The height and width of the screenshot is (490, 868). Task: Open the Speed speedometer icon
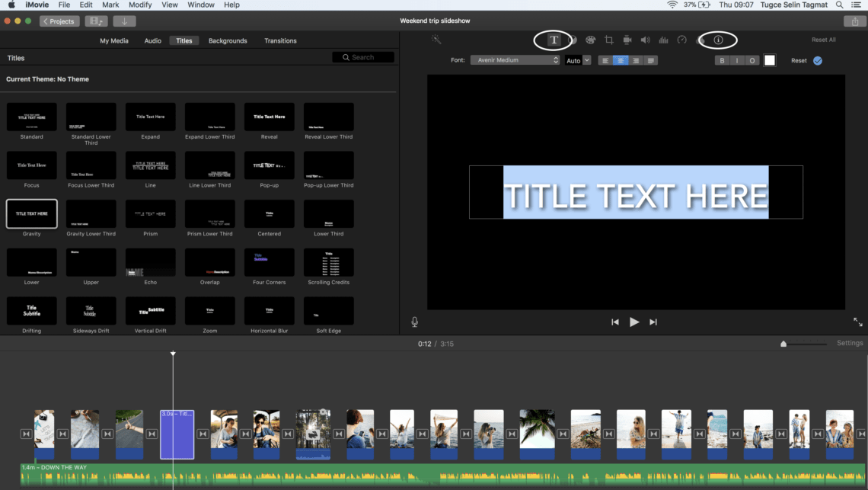tap(682, 40)
